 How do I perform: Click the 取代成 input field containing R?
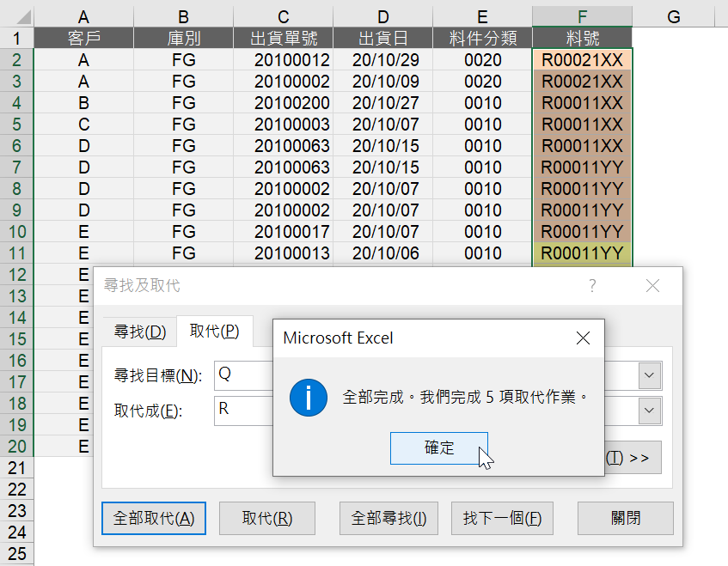pos(243,411)
